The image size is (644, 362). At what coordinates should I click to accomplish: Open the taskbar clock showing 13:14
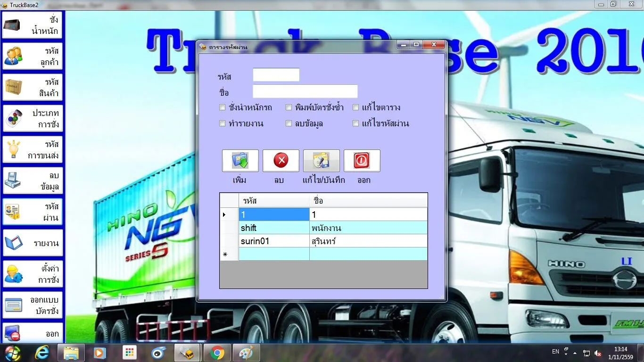click(x=621, y=353)
